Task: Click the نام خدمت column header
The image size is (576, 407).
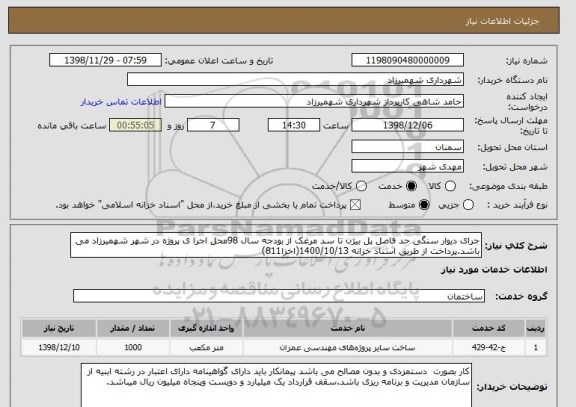Action: (x=348, y=328)
